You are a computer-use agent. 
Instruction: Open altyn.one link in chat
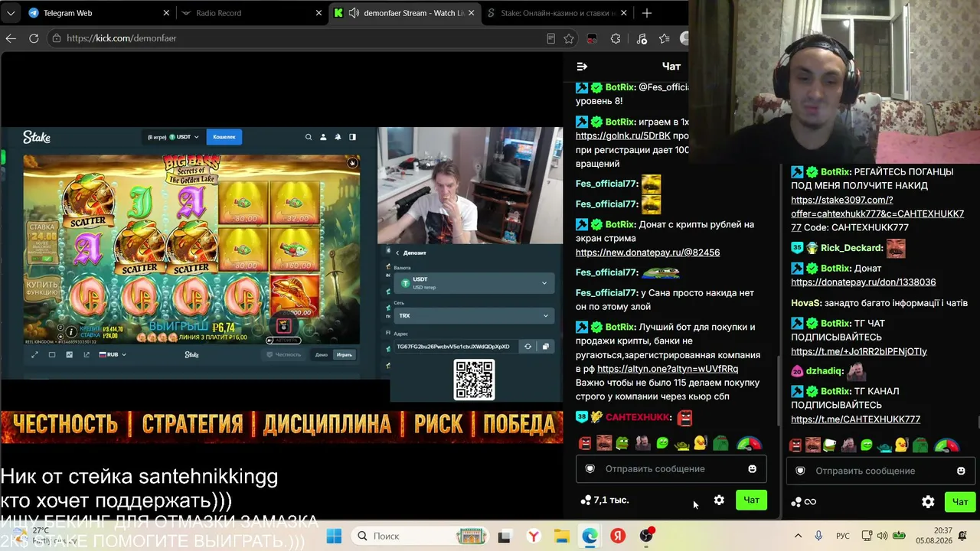pos(668,369)
